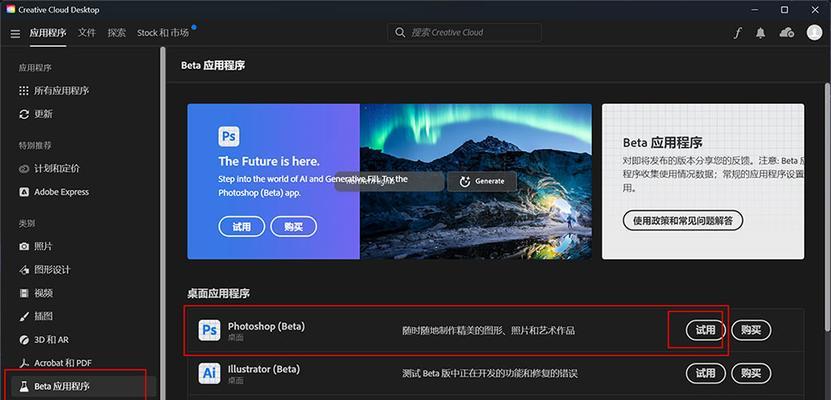Image resolution: width=831 pixels, height=400 pixels.
Task: Click the Photoshop (Beta) Ps row icon
Action: [209, 331]
